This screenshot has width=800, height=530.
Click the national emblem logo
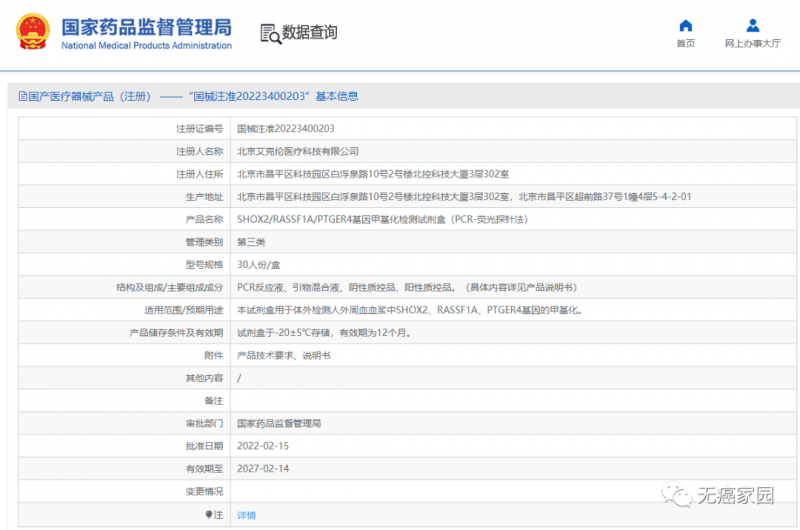(x=33, y=31)
